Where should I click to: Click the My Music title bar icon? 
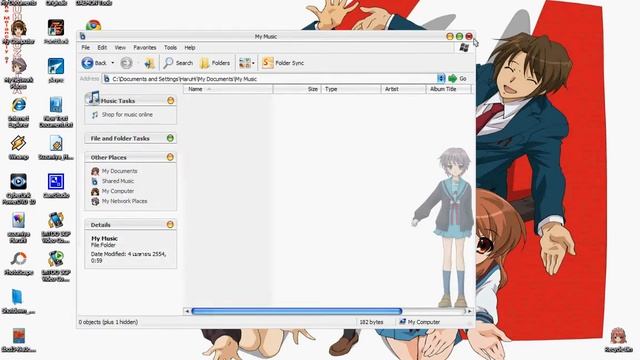(x=83, y=36)
